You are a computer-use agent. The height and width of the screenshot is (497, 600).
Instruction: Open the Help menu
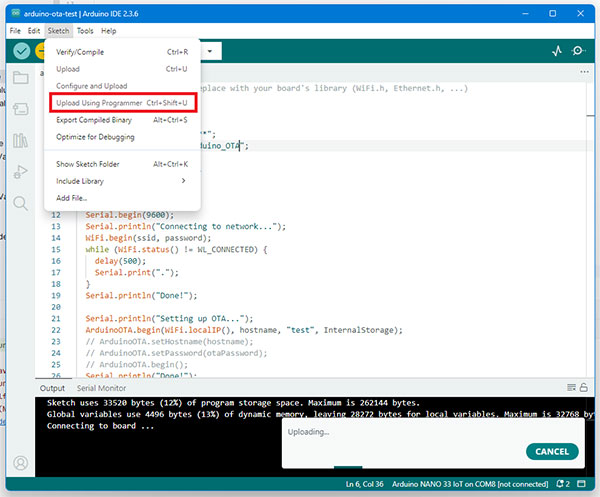(x=109, y=31)
